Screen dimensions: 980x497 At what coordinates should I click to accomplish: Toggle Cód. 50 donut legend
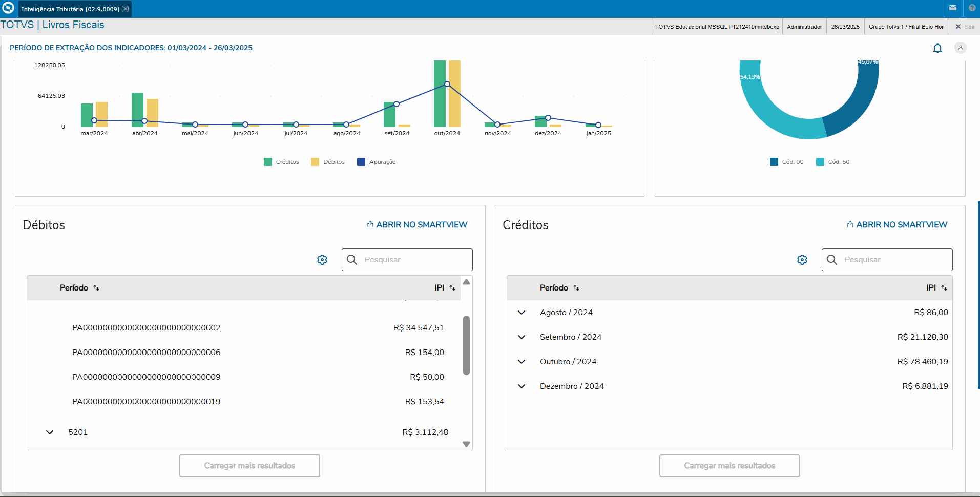pos(820,162)
